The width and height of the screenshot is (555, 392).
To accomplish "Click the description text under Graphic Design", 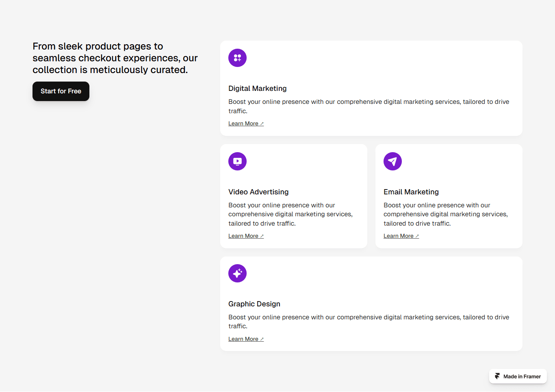I will click(x=369, y=322).
